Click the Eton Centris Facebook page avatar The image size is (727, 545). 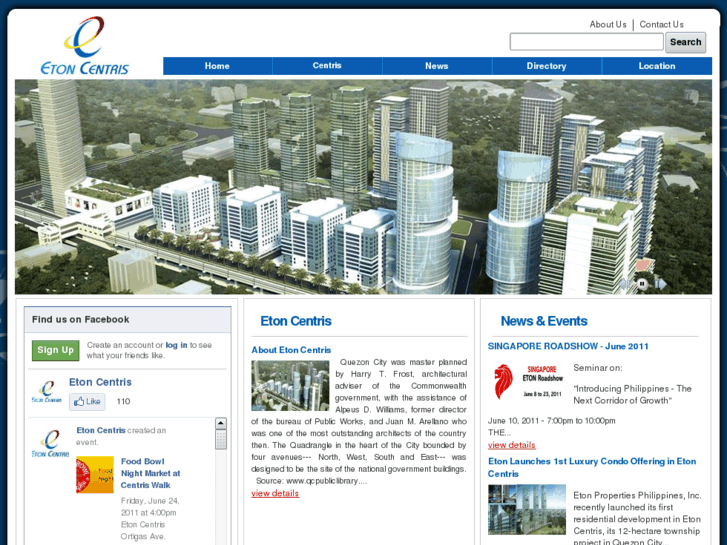tap(47, 391)
